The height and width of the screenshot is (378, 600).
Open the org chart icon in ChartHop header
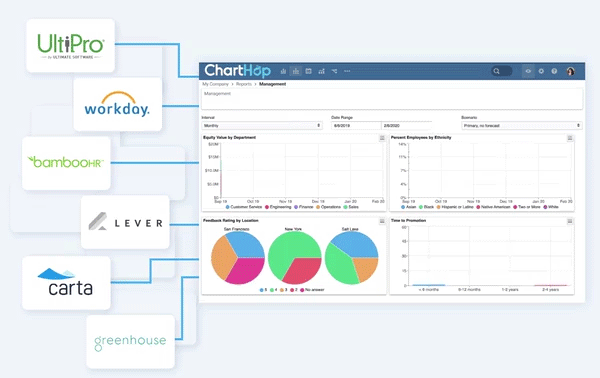click(x=283, y=71)
